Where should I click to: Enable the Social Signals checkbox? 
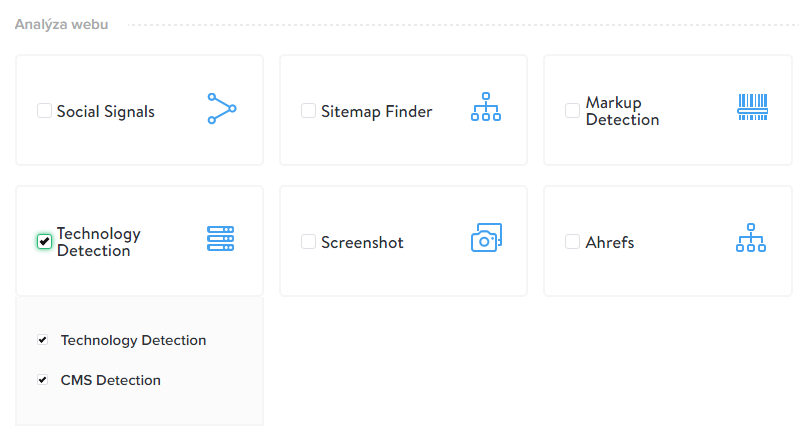44,110
